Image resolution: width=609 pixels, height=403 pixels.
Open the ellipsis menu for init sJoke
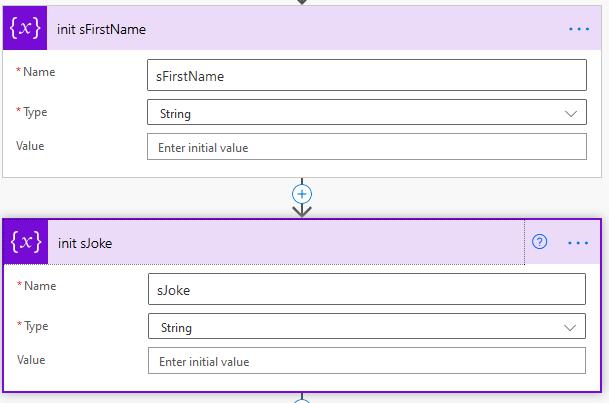coord(579,242)
